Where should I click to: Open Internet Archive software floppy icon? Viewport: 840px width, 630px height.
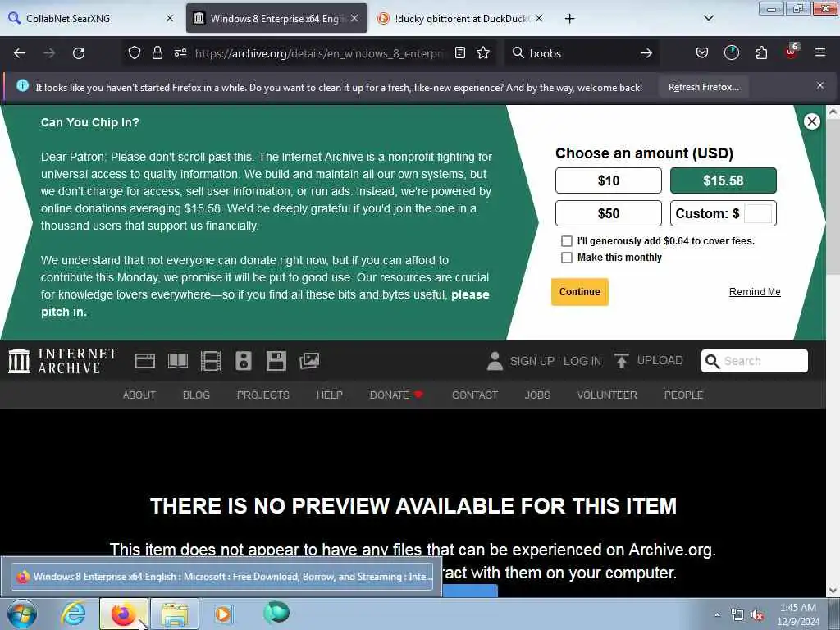pyautogui.click(x=276, y=361)
